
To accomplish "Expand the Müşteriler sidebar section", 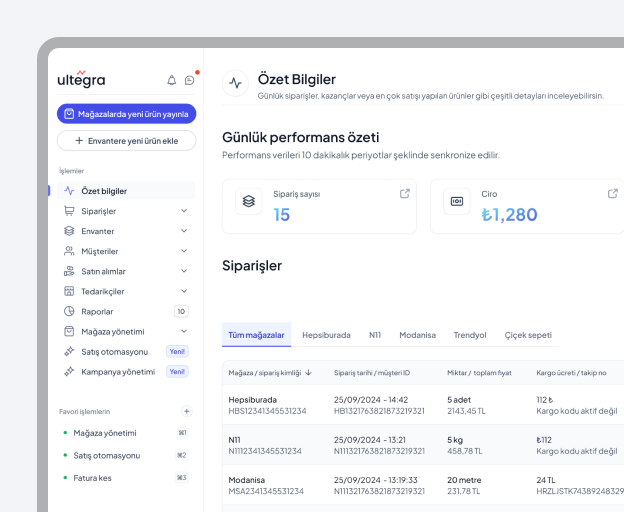I will [183, 251].
